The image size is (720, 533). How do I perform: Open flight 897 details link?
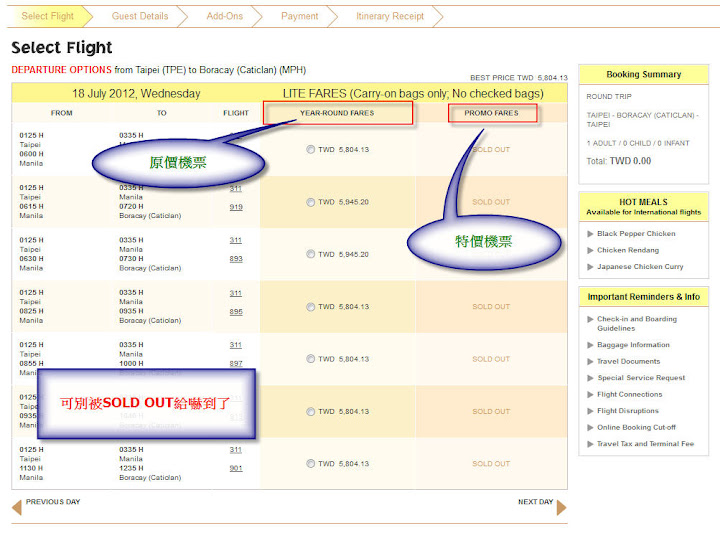[x=236, y=364]
